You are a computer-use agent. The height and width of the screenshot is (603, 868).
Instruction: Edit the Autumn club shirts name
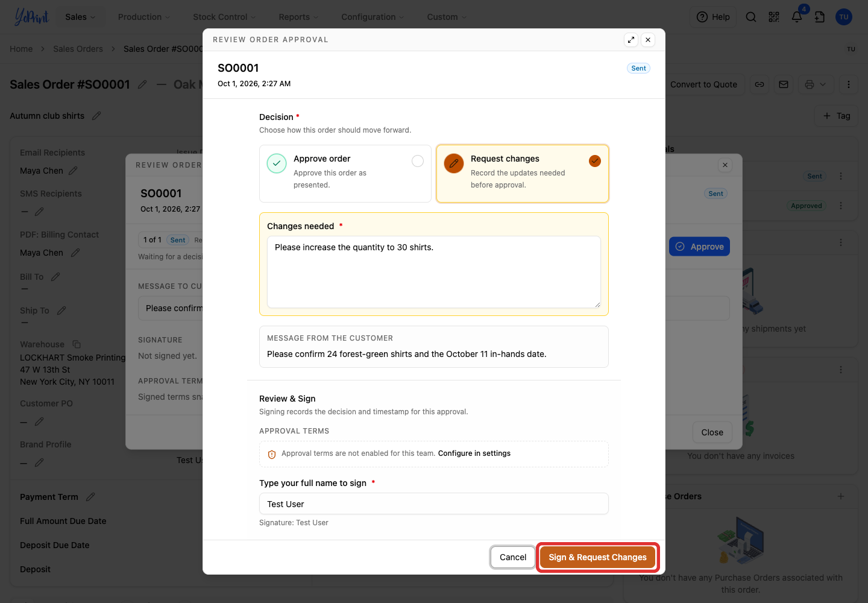pyautogui.click(x=96, y=116)
